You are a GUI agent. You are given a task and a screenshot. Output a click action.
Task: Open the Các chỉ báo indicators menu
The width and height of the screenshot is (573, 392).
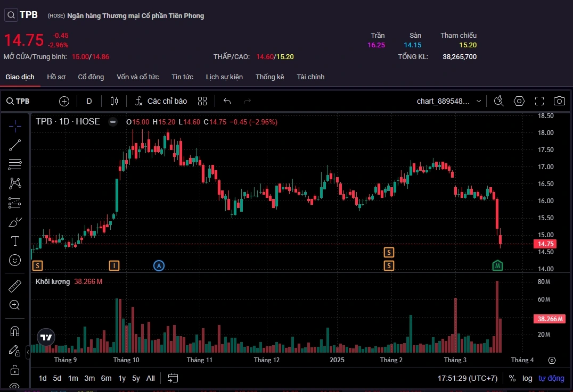161,101
